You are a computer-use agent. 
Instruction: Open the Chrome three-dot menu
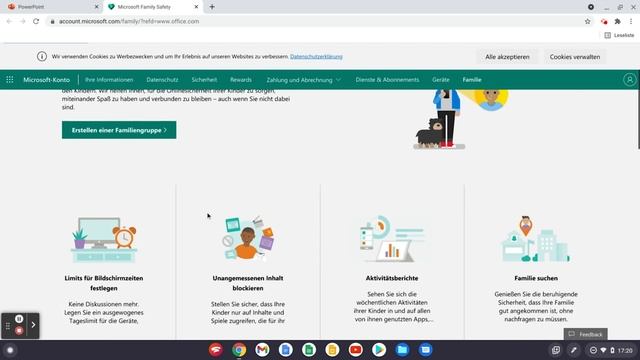(x=631, y=21)
